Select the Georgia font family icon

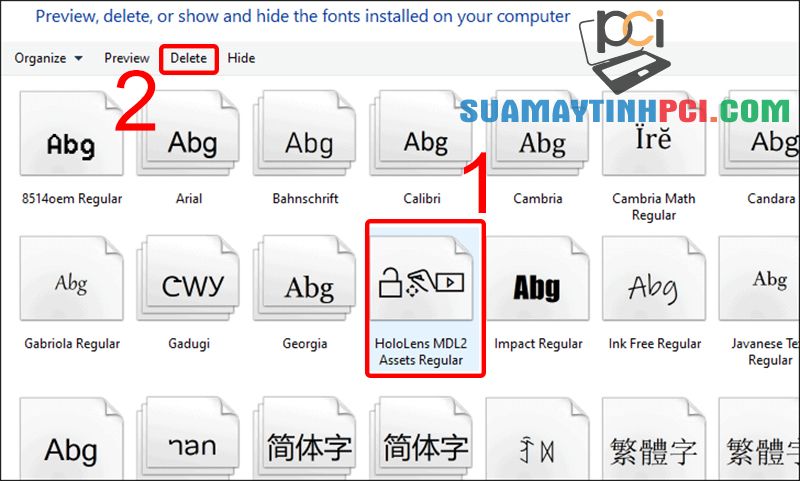305,279
